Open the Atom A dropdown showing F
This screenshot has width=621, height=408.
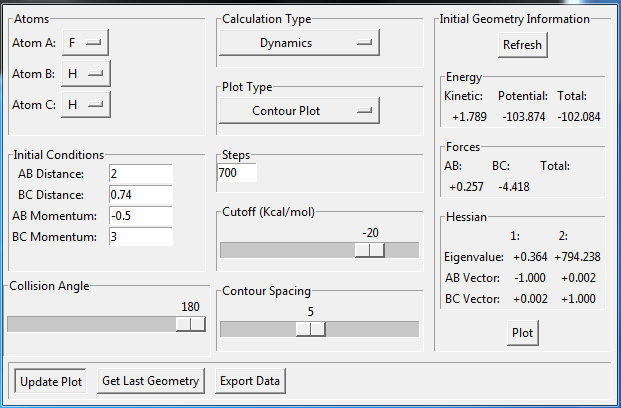(x=85, y=43)
